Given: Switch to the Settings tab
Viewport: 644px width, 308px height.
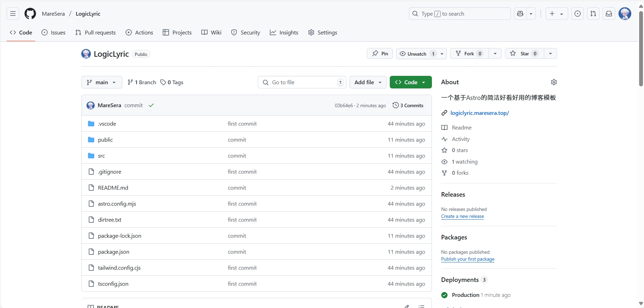Looking at the screenshot, I should 323,32.
